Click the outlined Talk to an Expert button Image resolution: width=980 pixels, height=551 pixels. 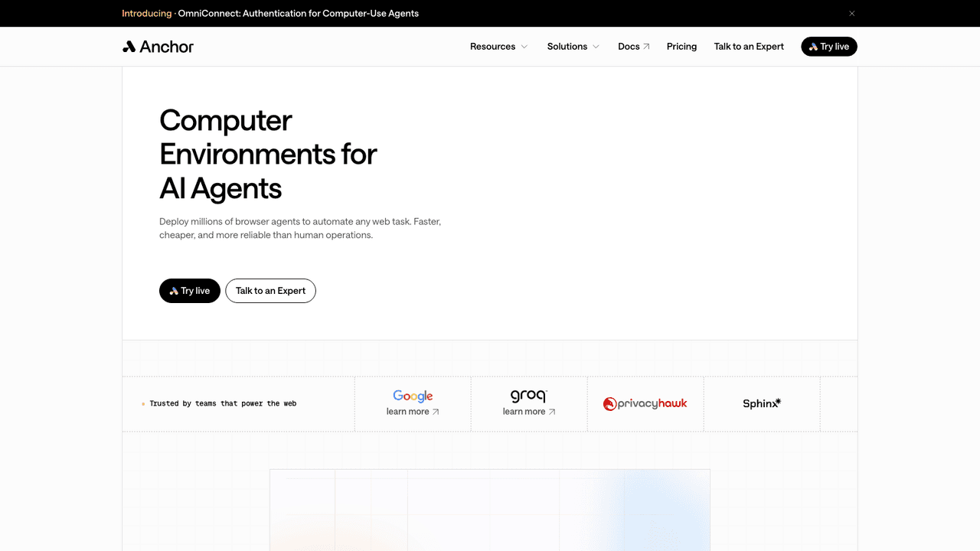[270, 291]
